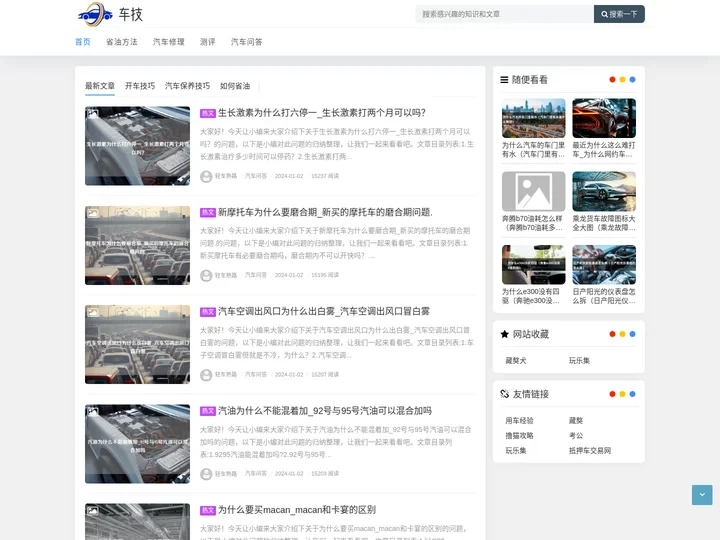Viewport: 720px width, 540px height.
Task: Click author avatar on 汽油混着加 article
Action: click(x=206, y=474)
